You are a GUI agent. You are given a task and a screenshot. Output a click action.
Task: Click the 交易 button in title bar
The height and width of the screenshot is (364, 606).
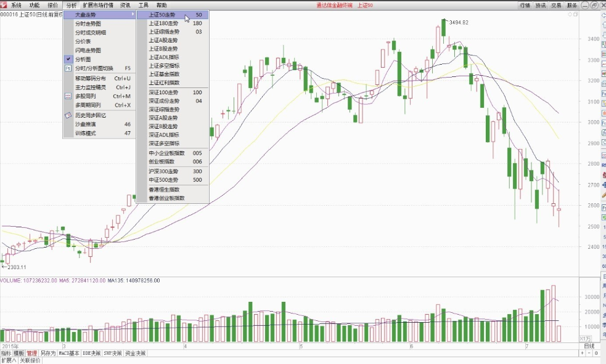556,5
